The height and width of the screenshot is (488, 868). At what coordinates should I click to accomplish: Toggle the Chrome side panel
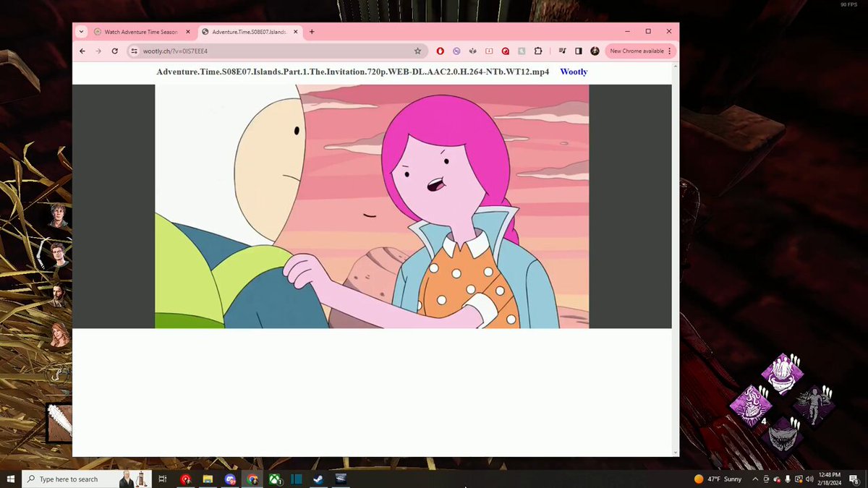pos(578,51)
